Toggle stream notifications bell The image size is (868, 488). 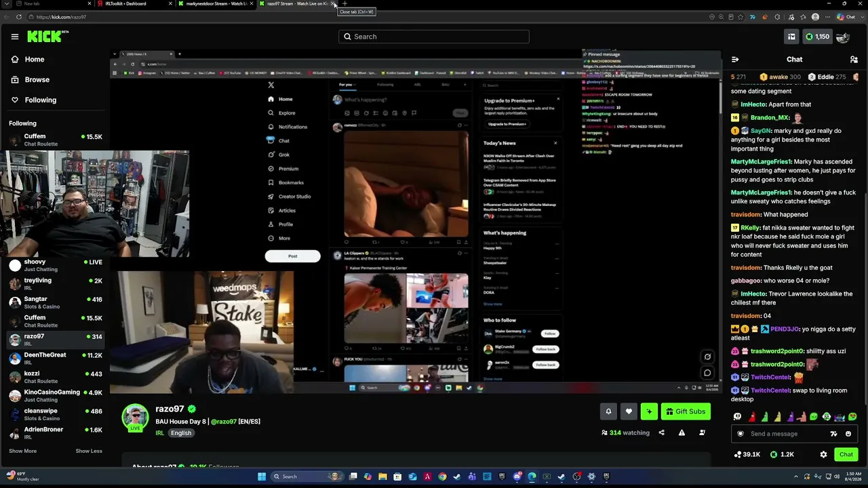(x=608, y=411)
